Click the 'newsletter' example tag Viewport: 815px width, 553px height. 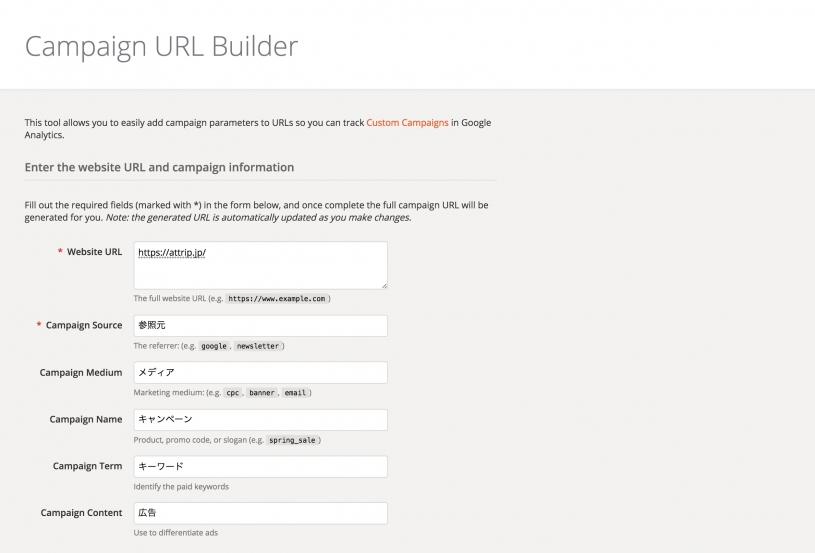pos(258,346)
